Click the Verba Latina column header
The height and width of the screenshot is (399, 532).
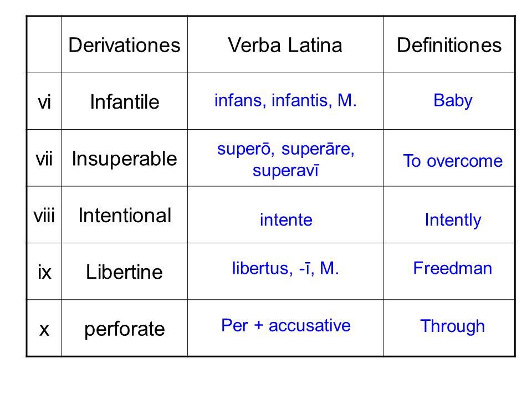[x=285, y=45]
